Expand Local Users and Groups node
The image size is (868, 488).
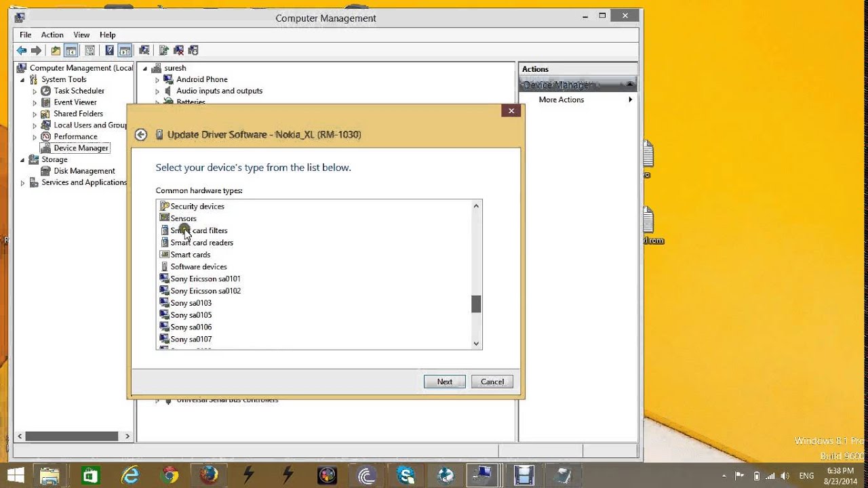coord(35,125)
